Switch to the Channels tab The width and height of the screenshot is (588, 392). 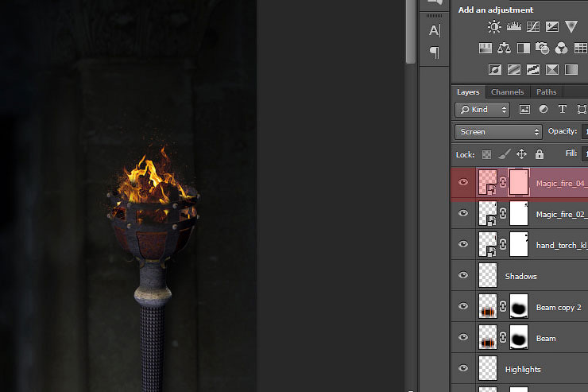507,92
